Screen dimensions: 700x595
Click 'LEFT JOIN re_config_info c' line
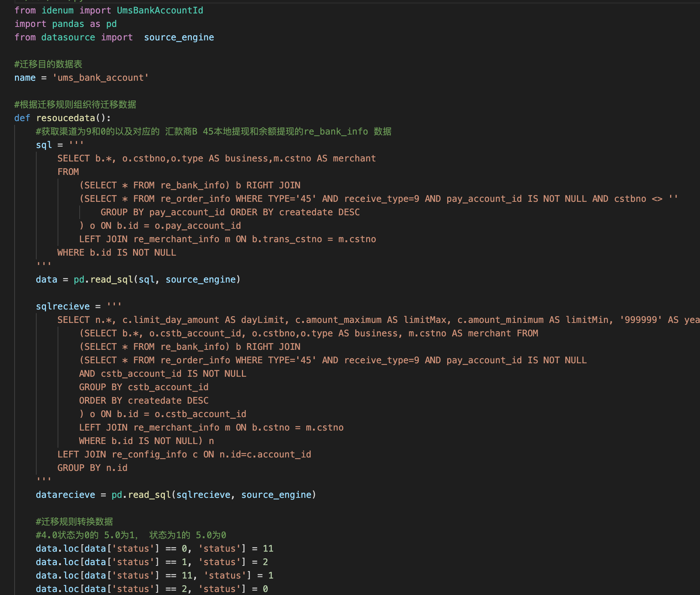coord(184,454)
